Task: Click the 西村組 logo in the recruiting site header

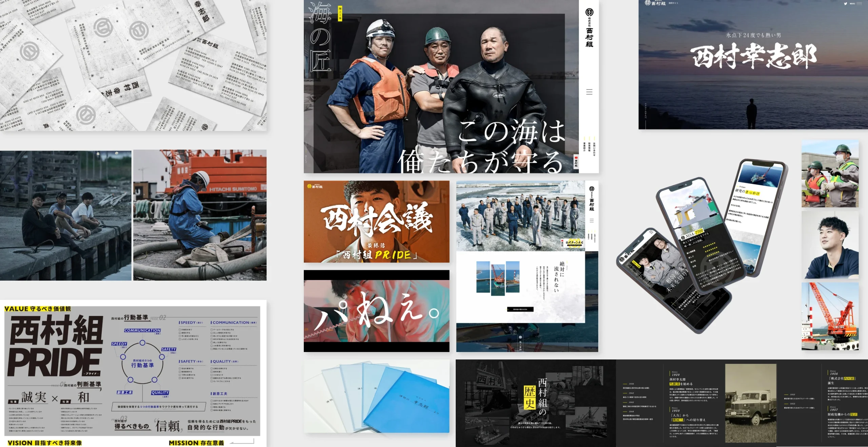Action: coord(655,3)
